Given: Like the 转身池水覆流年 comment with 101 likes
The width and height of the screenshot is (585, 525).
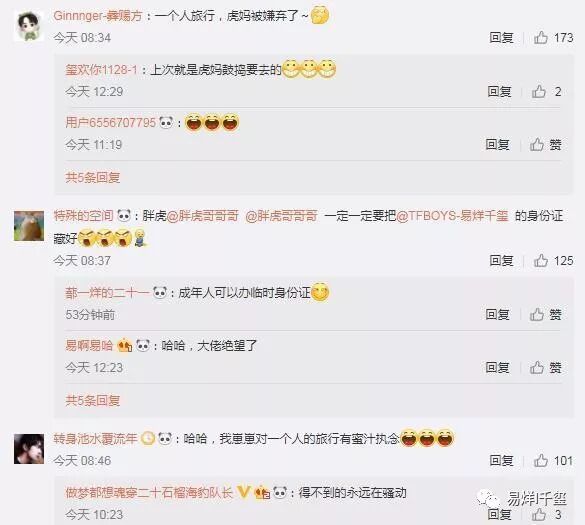Looking at the screenshot, I should [541, 461].
